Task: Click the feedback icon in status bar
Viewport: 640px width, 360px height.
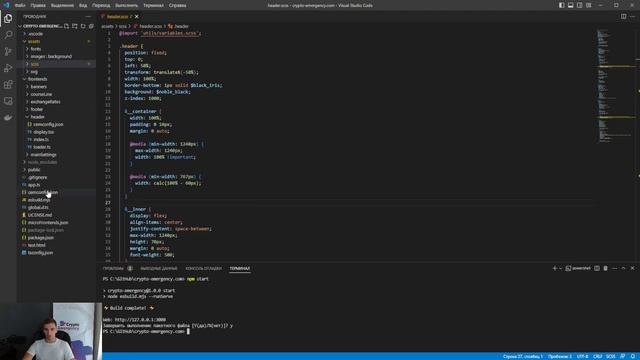Action: (x=623, y=356)
